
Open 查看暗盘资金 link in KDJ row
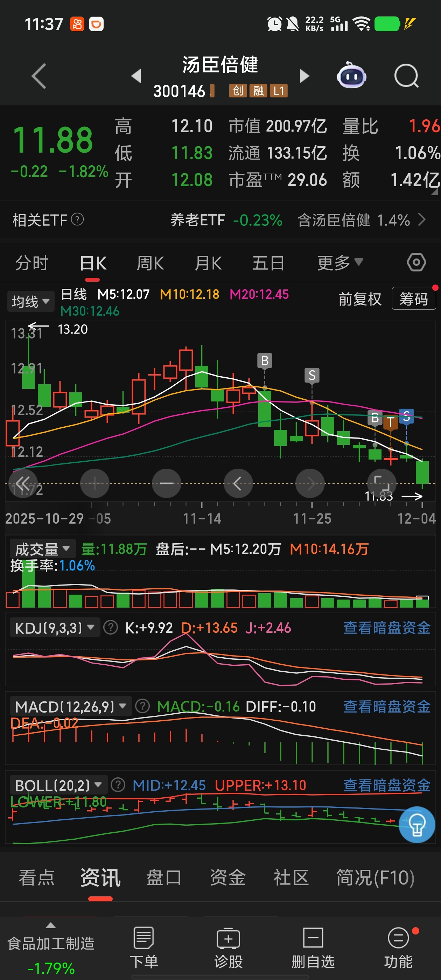[x=387, y=628]
